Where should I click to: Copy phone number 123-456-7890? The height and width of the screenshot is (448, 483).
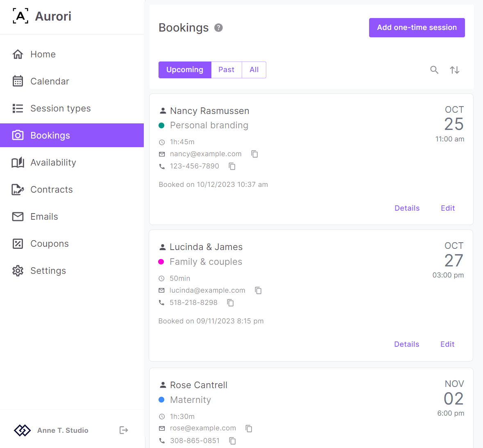point(232,166)
